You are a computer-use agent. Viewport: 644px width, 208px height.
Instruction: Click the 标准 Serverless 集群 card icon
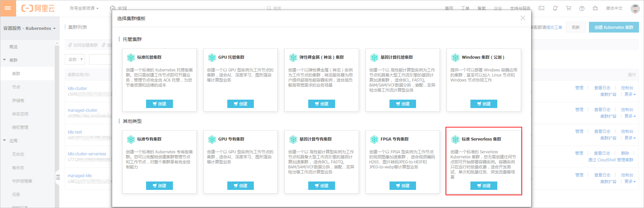(455, 139)
